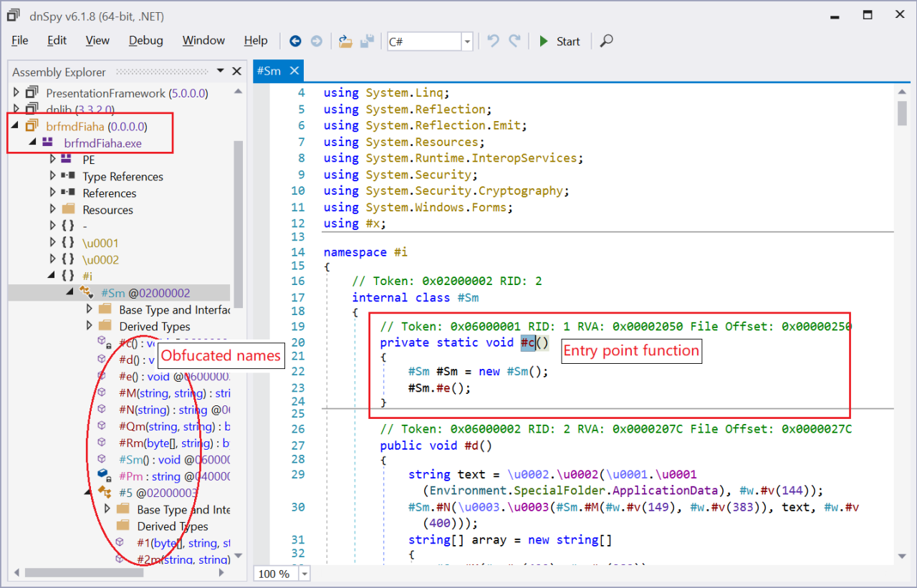
Task: Select #Rm(byte[], string) method in tree
Action: click(x=163, y=443)
